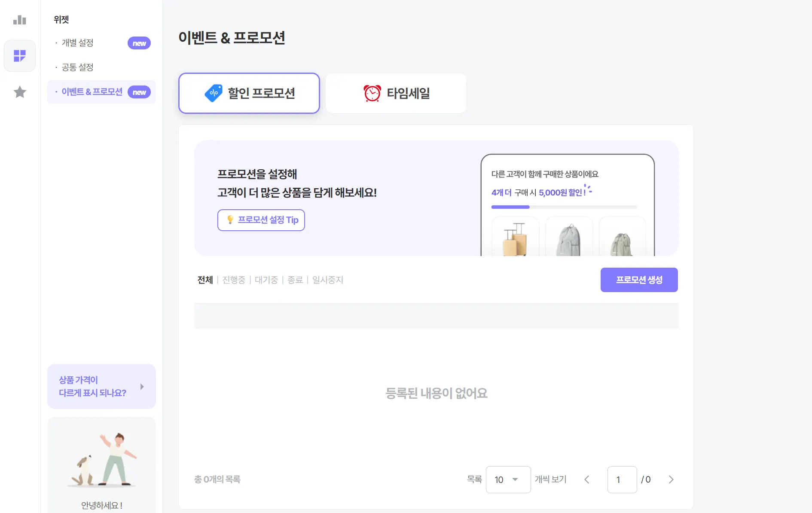This screenshot has width=812, height=513.
Task: Go to the previous page arrow
Action: [x=587, y=479]
